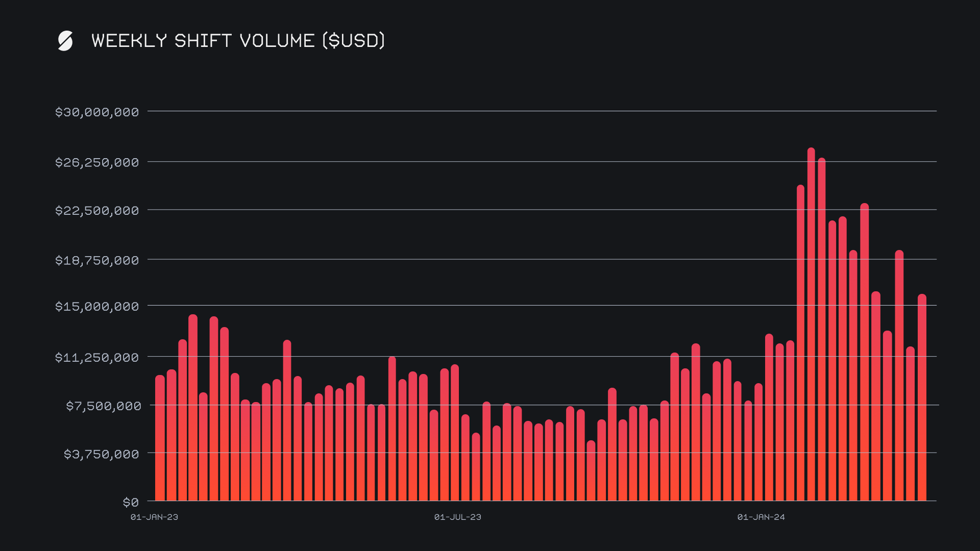
Task: Click the $30,000,000 axis label
Action: [97, 112]
